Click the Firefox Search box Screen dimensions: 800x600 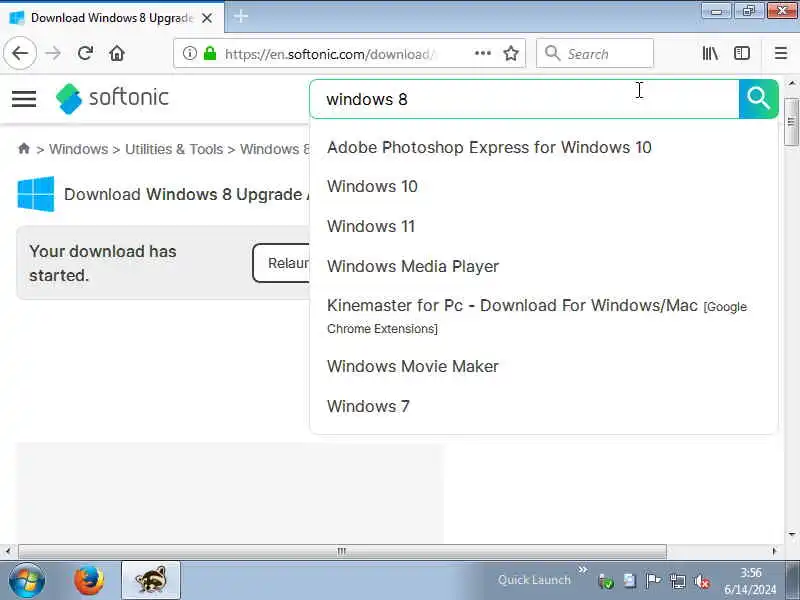click(x=594, y=53)
